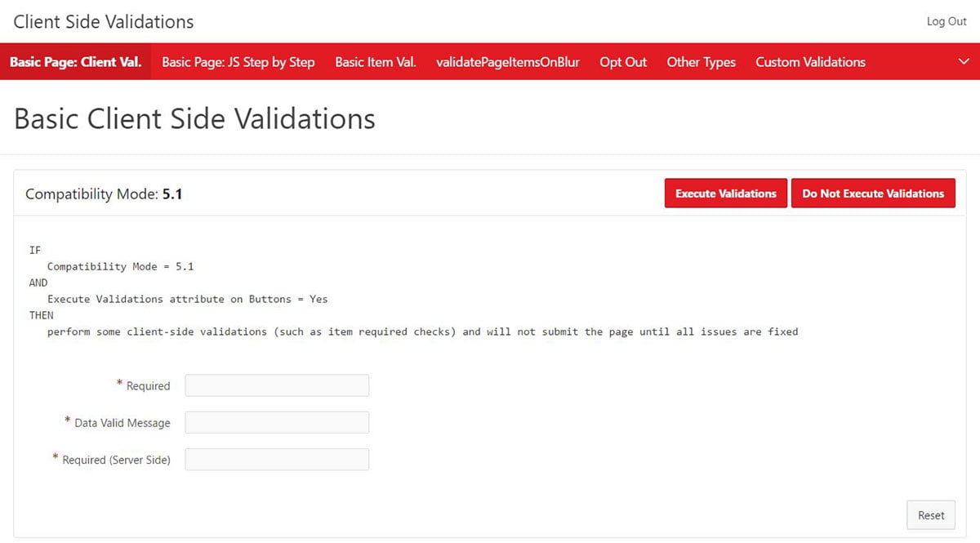Go to the Basic Item Val. tab
Image resolution: width=980 pixels, height=543 pixels.
(x=375, y=62)
